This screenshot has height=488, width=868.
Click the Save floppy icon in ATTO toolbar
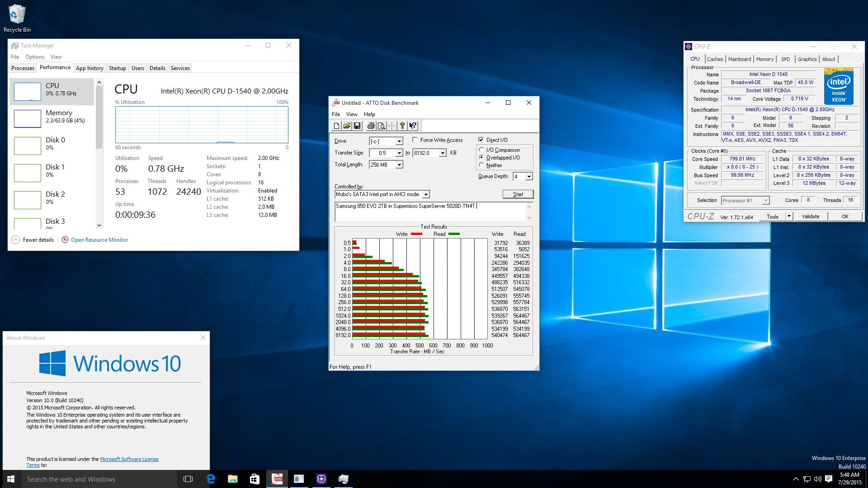tap(357, 126)
